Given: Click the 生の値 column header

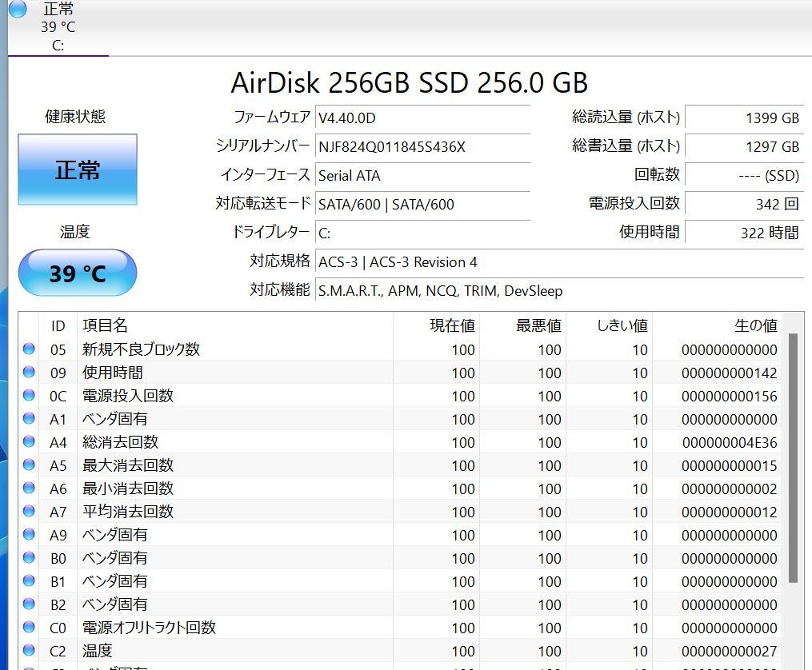Looking at the screenshot, I should click(755, 325).
